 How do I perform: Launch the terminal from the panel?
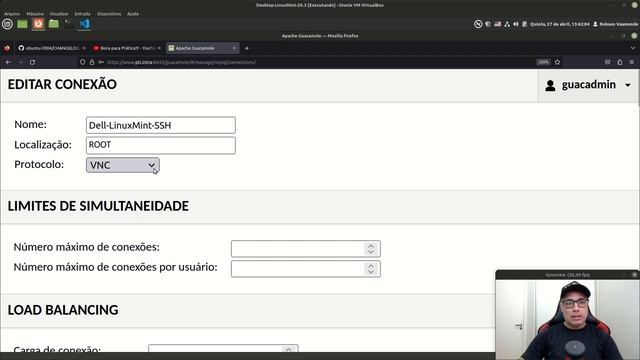click(69, 24)
